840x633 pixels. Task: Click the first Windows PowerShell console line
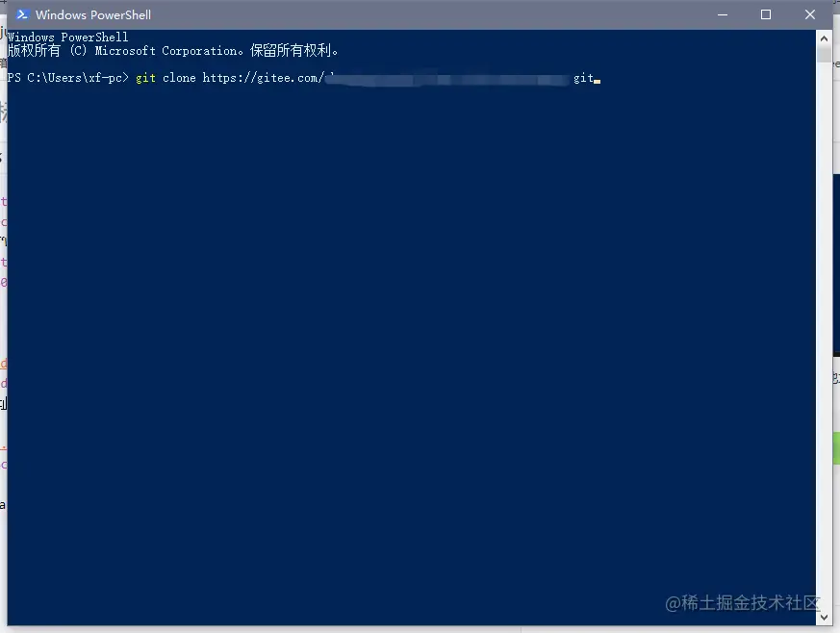68,37
